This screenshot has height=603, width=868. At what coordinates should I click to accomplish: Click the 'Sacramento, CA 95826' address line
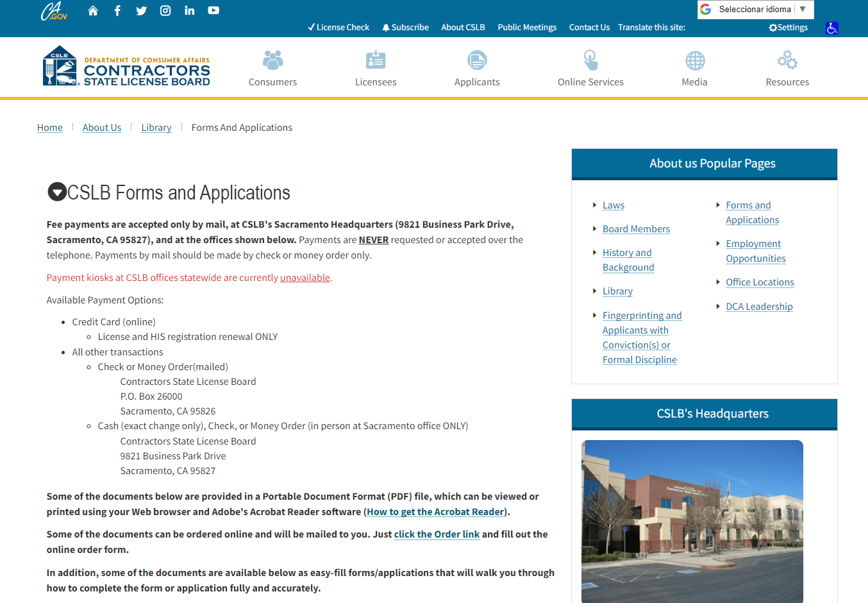168,411
